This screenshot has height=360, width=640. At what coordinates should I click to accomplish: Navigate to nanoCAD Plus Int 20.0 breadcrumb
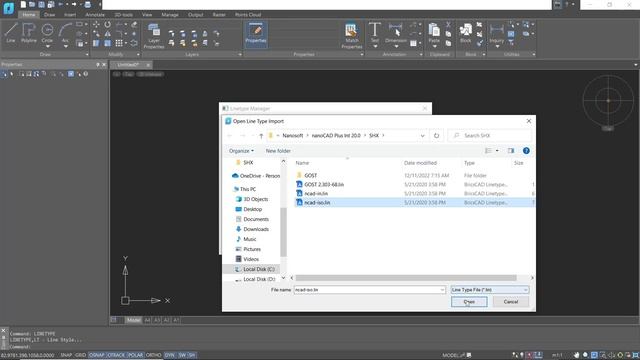point(336,136)
